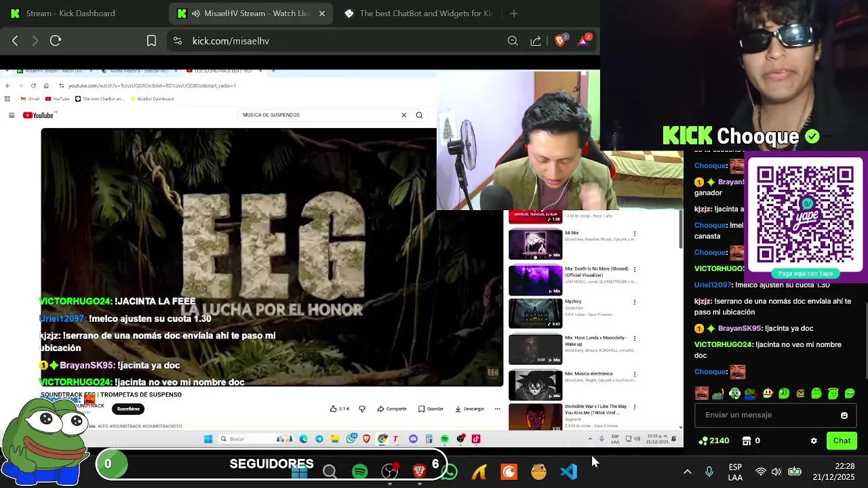Open emoji picker in chat message box
The height and width of the screenshot is (488, 868).
844,415
